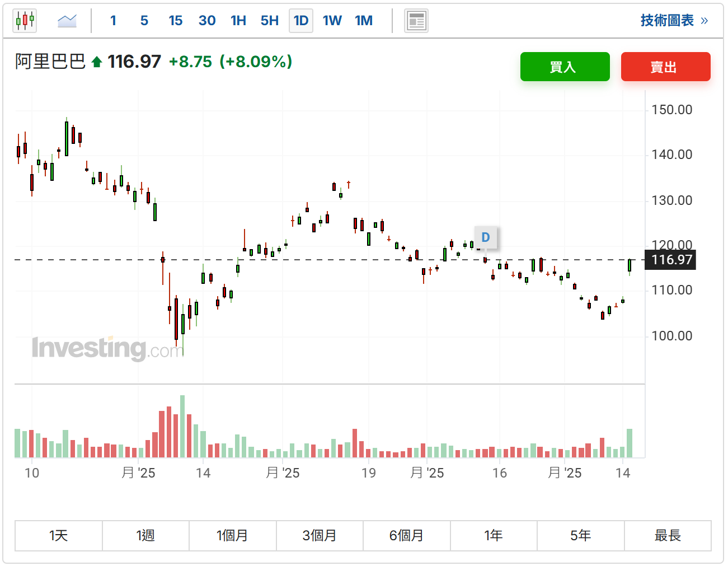Select 1W interval
The height and width of the screenshot is (566, 728).
pyautogui.click(x=332, y=21)
